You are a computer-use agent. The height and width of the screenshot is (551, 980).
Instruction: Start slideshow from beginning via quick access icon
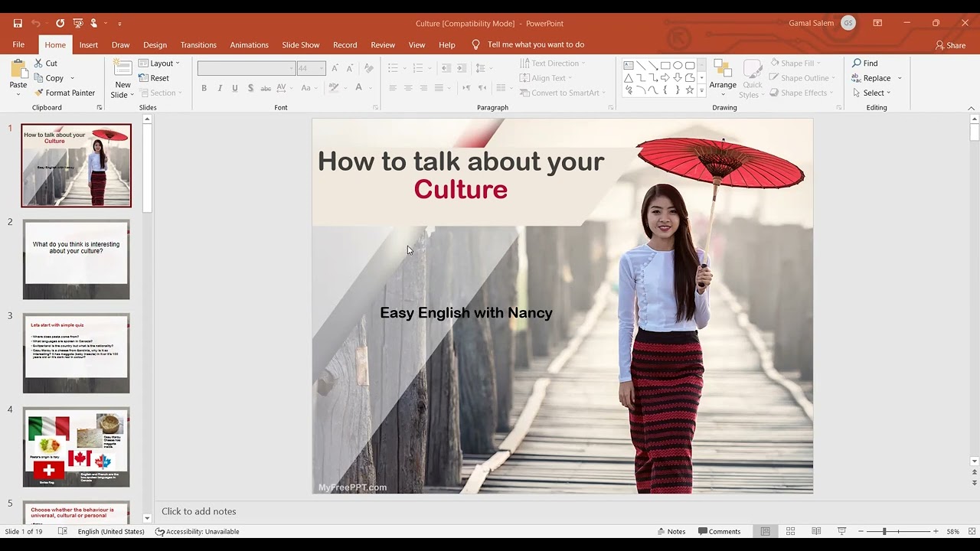(x=77, y=23)
